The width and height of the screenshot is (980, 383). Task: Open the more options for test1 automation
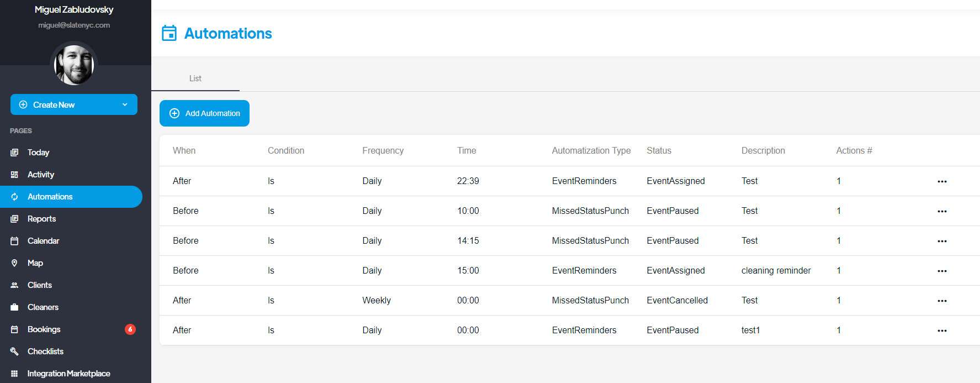pyautogui.click(x=942, y=330)
